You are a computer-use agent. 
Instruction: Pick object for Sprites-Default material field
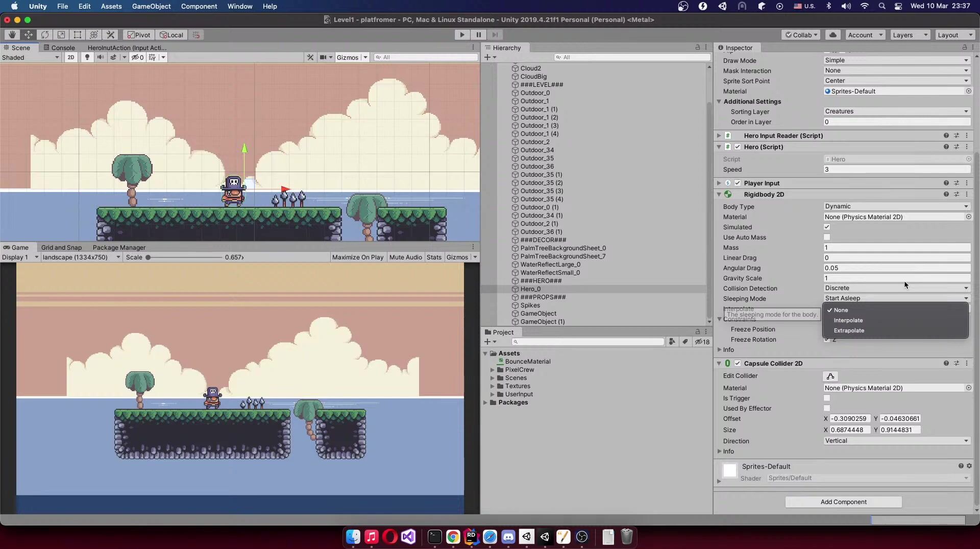point(968,91)
